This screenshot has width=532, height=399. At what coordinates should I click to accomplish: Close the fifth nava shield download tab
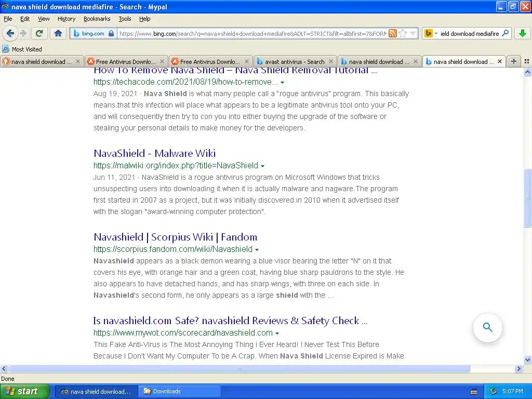(415, 61)
